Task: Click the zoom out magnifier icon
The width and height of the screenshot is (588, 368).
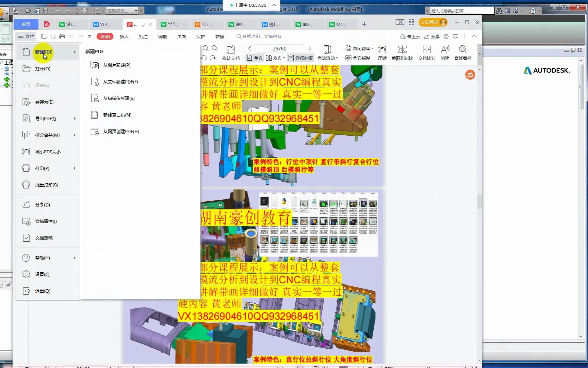Action: [206, 48]
